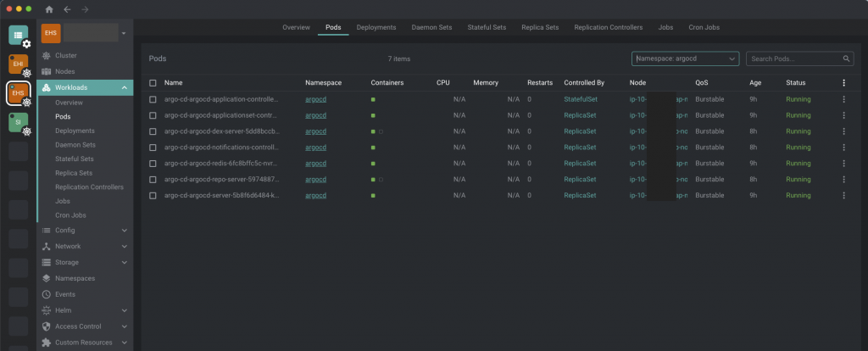Collapse the Workloads section
868x351 pixels.
click(x=124, y=88)
